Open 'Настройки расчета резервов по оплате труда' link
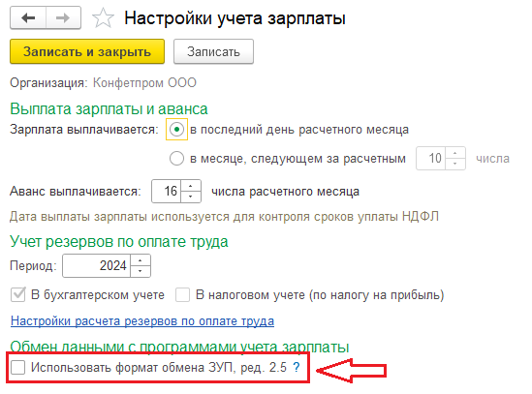 pyautogui.click(x=142, y=320)
